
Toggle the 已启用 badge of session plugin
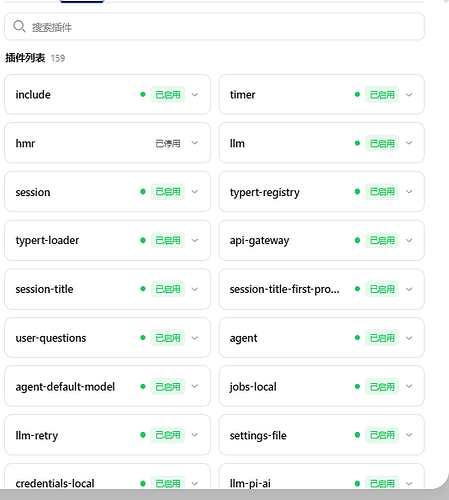pyautogui.click(x=168, y=192)
